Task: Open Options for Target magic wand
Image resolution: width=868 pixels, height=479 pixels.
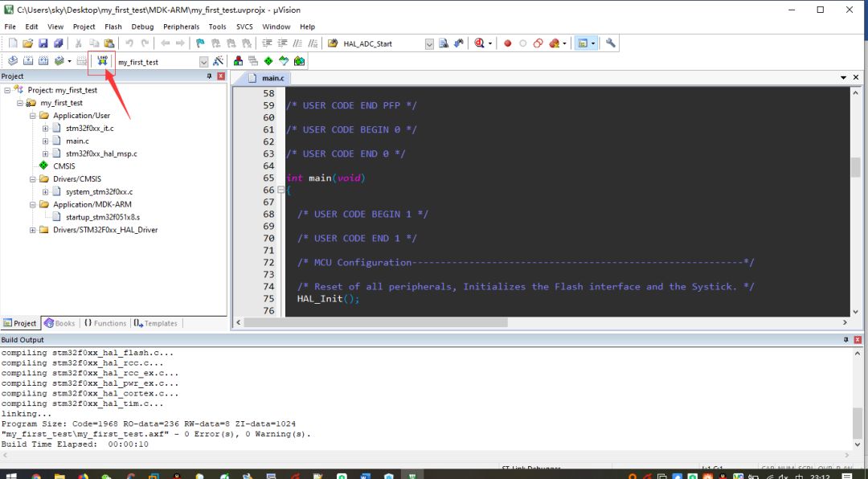Action: [218, 61]
